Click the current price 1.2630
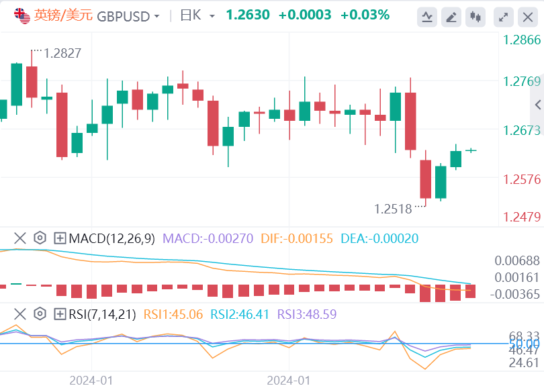 tap(248, 15)
